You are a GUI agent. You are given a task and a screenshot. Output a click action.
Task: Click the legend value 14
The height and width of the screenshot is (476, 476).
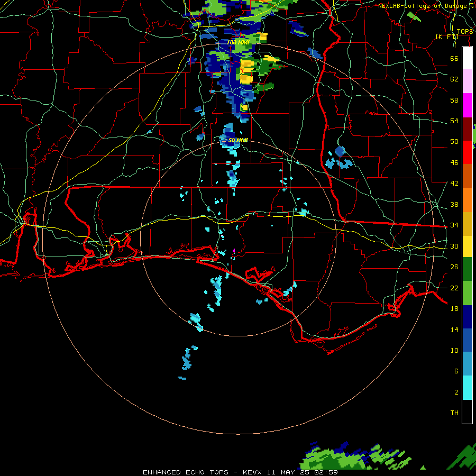click(454, 329)
